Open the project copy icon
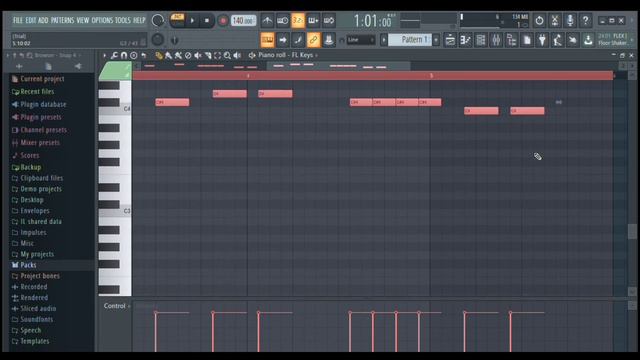640x360 pixels. (527, 40)
